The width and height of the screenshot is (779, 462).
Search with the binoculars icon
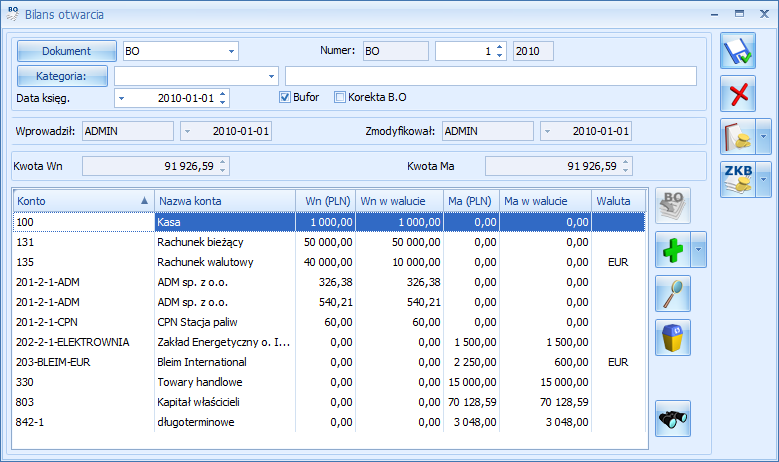(x=673, y=418)
